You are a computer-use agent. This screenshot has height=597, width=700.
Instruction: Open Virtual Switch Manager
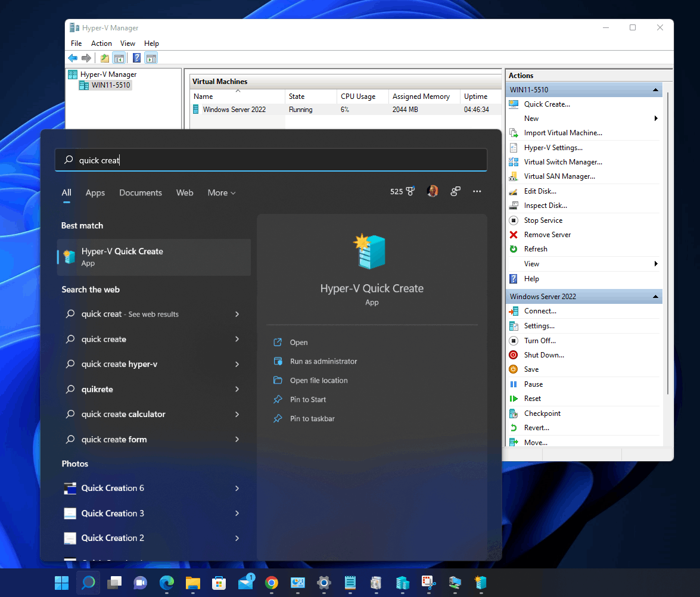click(x=563, y=161)
